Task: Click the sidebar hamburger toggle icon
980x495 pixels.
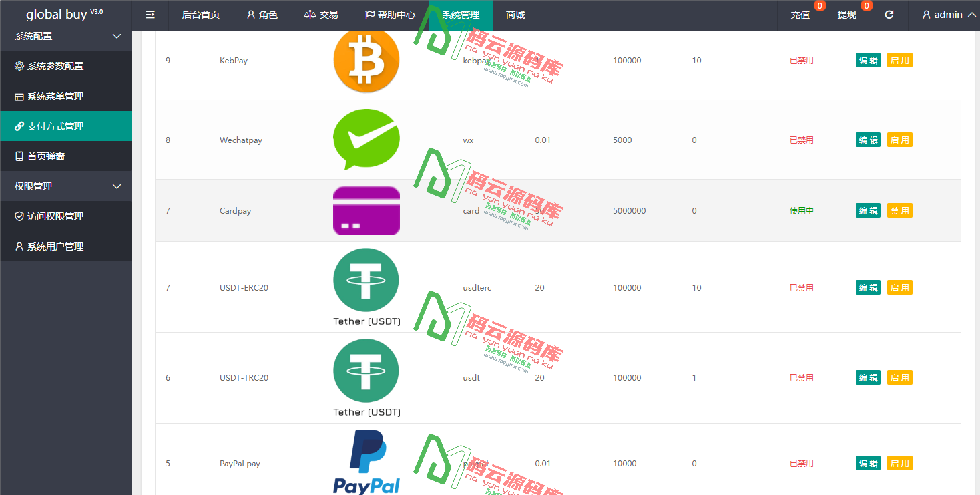Action: [x=150, y=14]
